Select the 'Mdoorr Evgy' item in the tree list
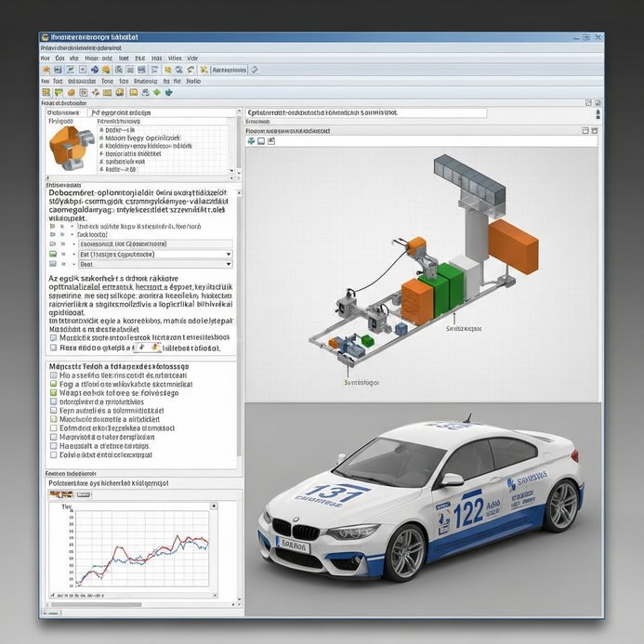This screenshot has width=644, height=644. pos(139,138)
